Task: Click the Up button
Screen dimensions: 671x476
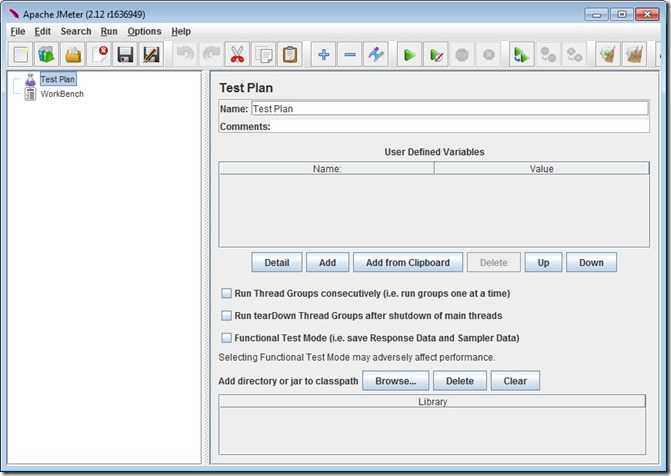Action: pyautogui.click(x=543, y=262)
